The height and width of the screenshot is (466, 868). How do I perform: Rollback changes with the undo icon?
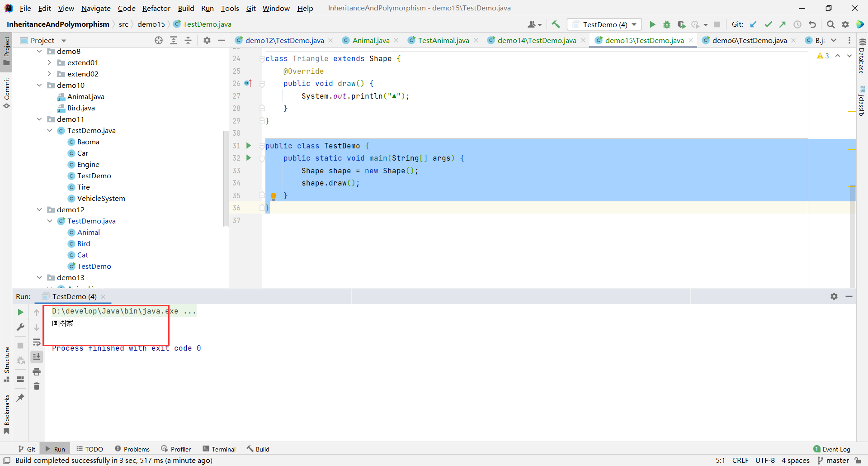coord(812,24)
